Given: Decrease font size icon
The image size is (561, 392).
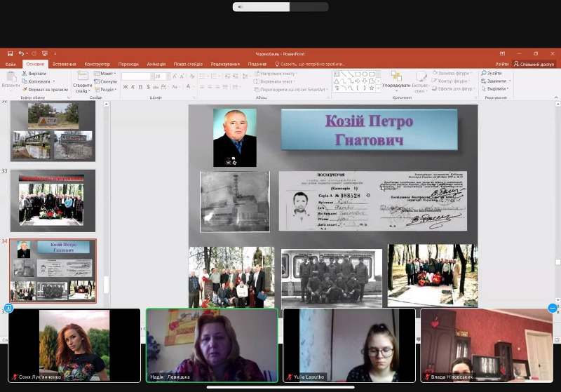Looking at the screenshot, I should (182, 76).
